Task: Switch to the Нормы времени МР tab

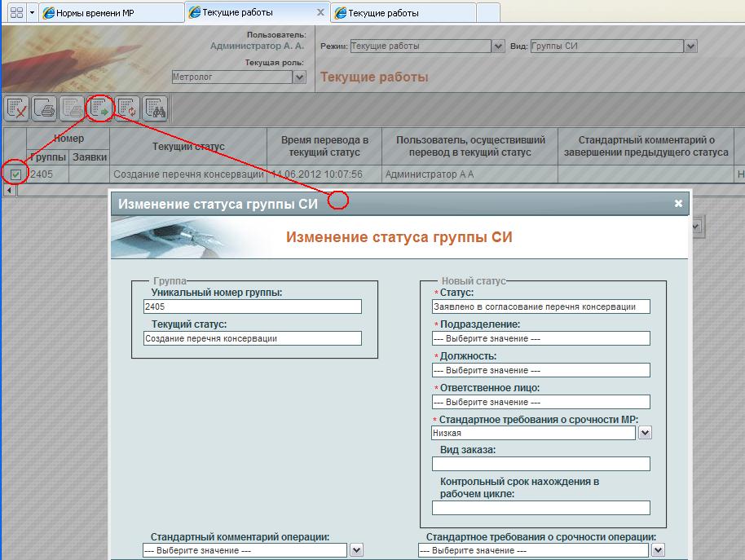Action: 110,13
